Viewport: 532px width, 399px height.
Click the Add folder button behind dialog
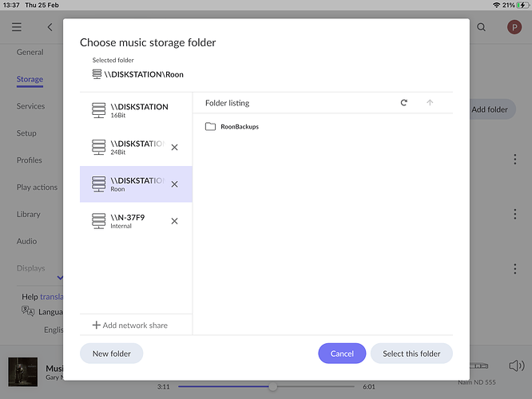[493, 109]
